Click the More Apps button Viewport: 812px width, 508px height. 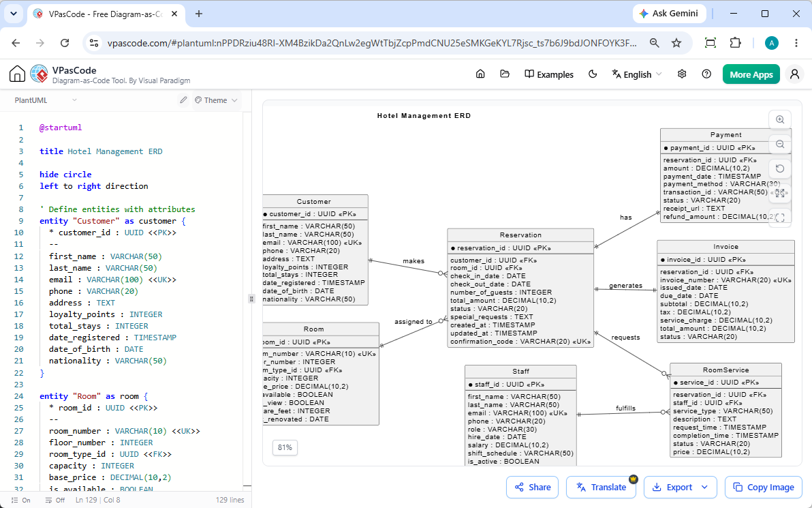click(x=751, y=74)
